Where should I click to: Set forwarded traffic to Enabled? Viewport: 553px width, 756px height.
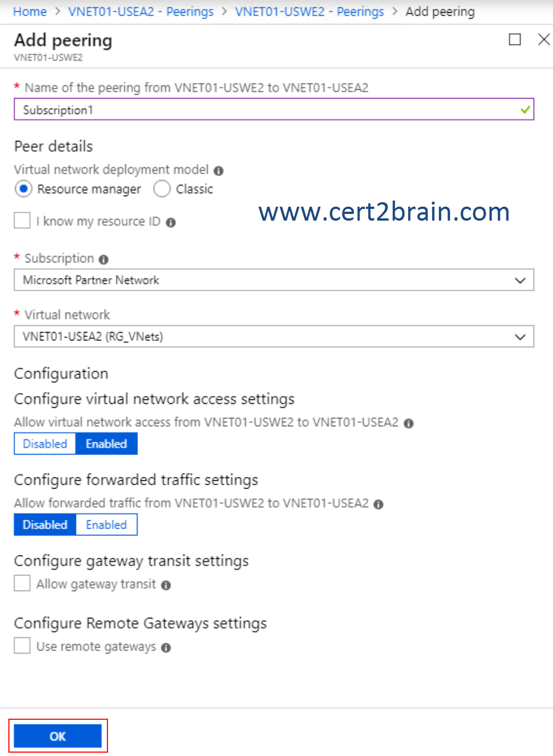click(106, 525)
